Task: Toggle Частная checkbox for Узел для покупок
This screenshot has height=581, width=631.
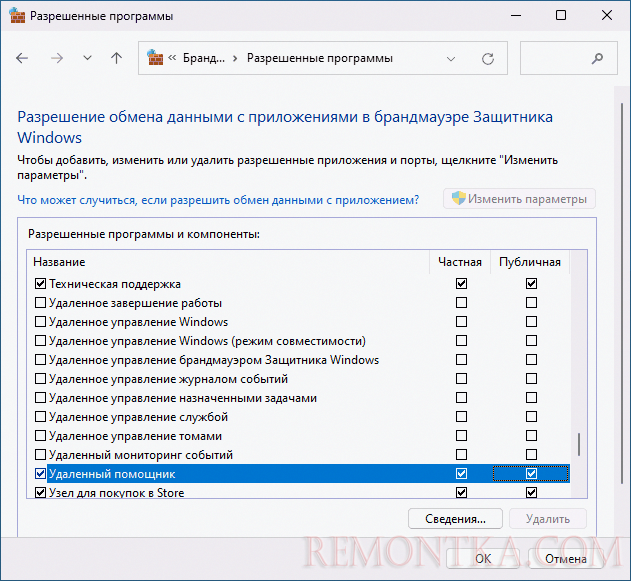Action: [x=462, y=492]
